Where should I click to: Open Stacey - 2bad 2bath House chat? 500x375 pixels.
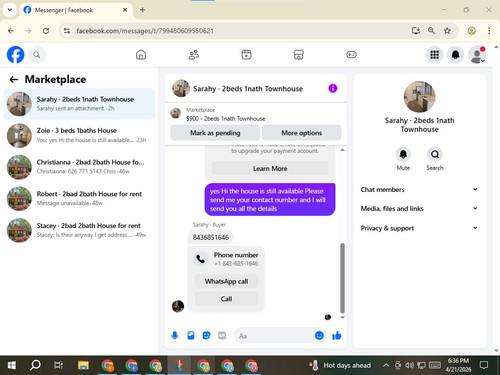pos(79,230)
